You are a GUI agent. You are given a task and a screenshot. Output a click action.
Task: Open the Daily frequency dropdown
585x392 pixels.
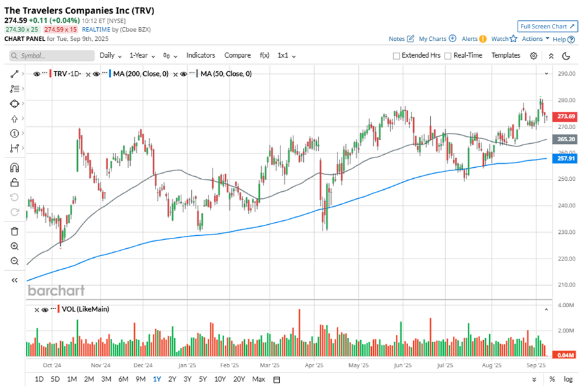click(110, 56)
